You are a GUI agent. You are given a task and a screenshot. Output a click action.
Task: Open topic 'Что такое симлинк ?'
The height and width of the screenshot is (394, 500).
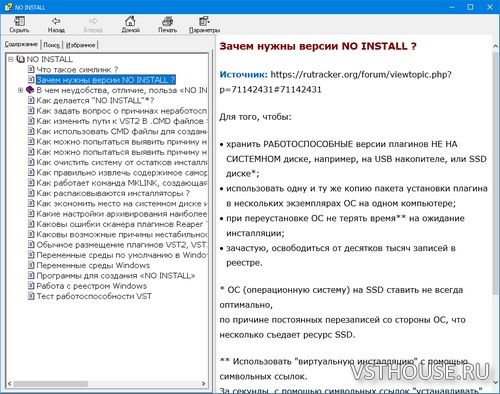pyautogui.click(x=77, y=70)
